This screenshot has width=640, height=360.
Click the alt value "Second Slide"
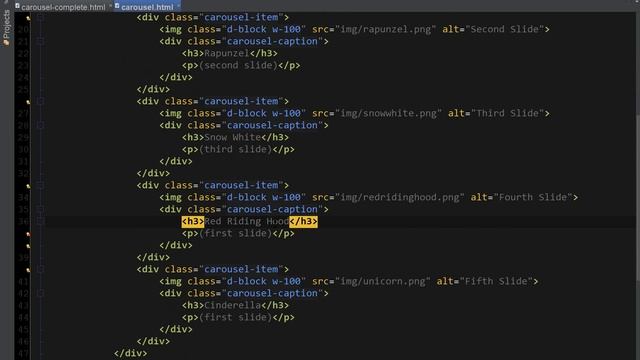tap(504, 29)
